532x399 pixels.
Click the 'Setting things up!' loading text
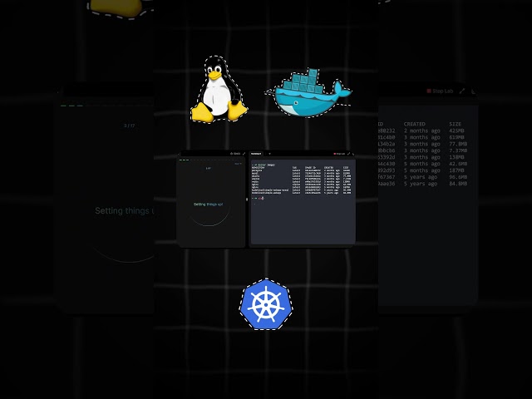tap(208, 204)
